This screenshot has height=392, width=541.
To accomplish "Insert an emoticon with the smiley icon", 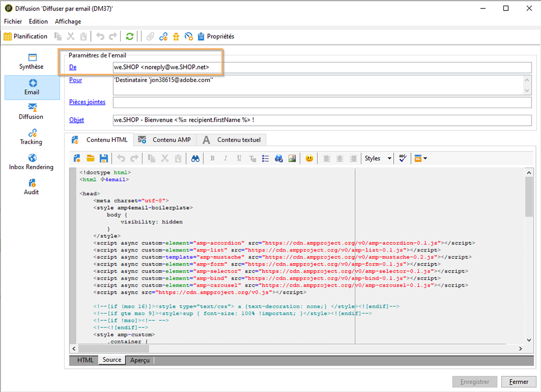I will point(309,158).
